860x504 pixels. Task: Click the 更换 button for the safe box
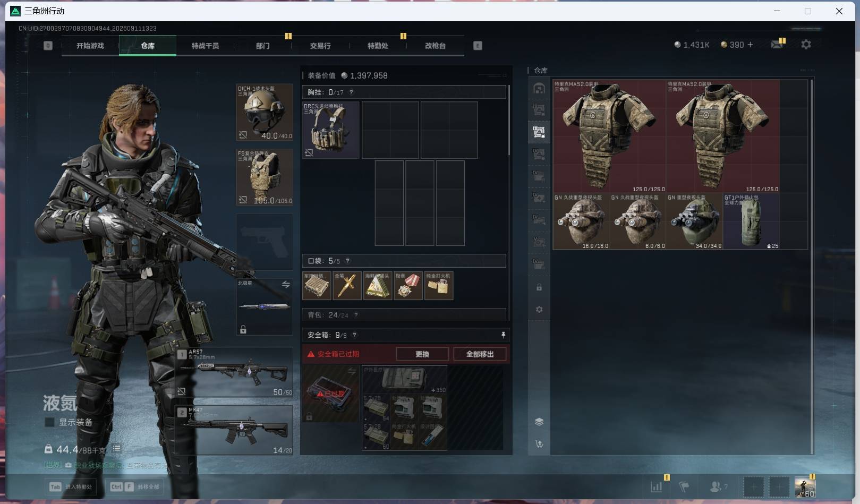click(x=422, y=354)
